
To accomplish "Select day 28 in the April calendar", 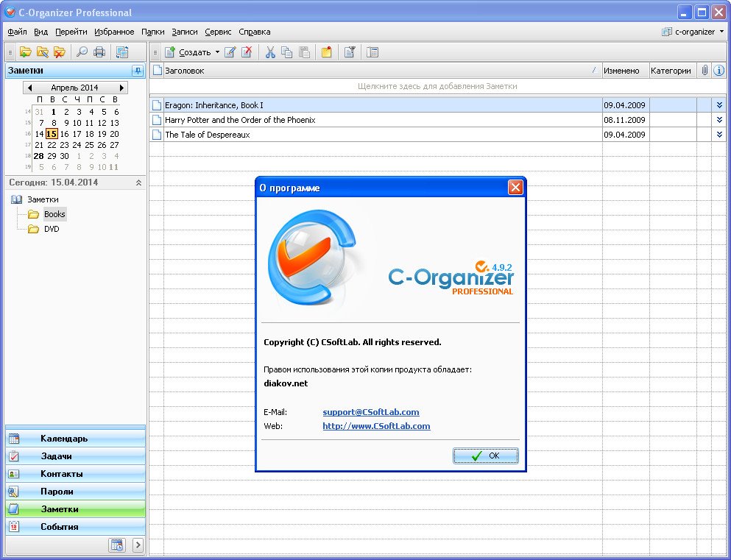I will click(x=39, y=156).
